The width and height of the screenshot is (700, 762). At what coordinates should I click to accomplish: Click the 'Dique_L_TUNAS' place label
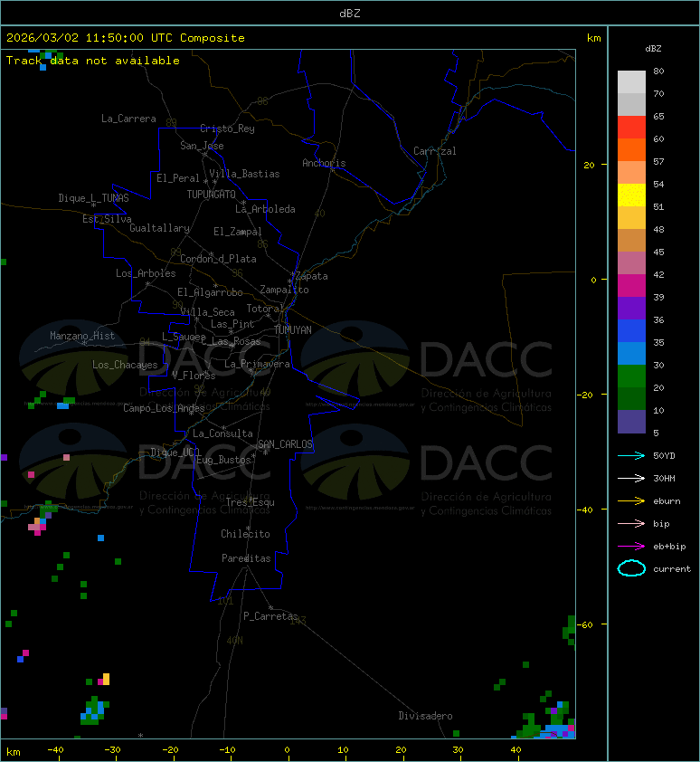(94, 198)
